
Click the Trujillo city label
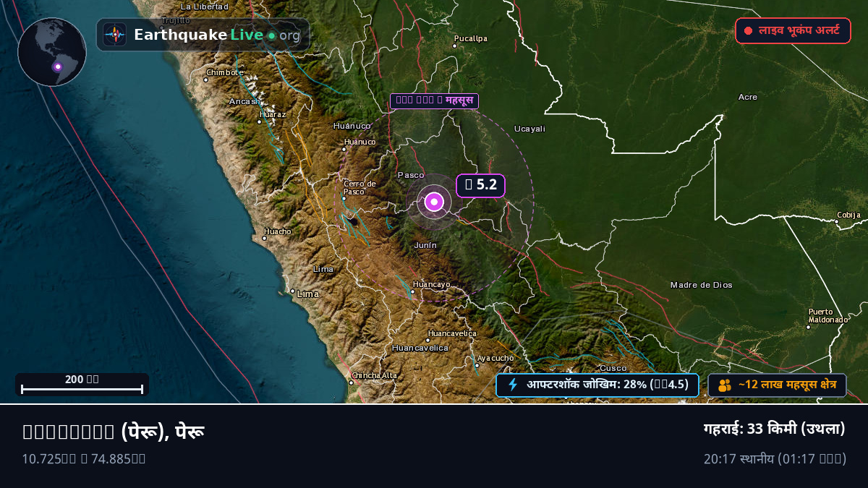pos(176,20)
